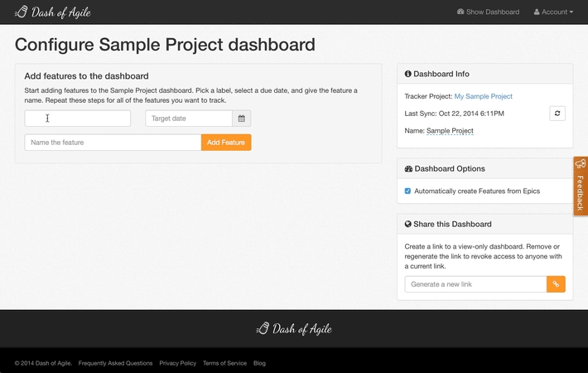Click the globe icon in Share this Dashboard

(x=408, y=225)
